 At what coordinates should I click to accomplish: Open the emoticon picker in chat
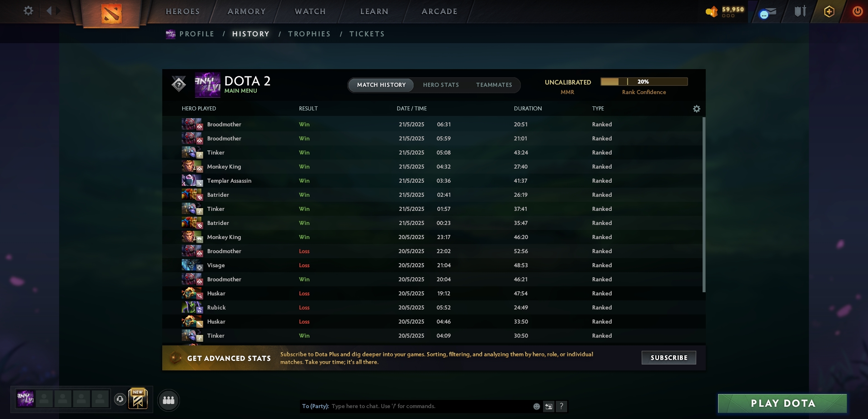pos(537,406)
